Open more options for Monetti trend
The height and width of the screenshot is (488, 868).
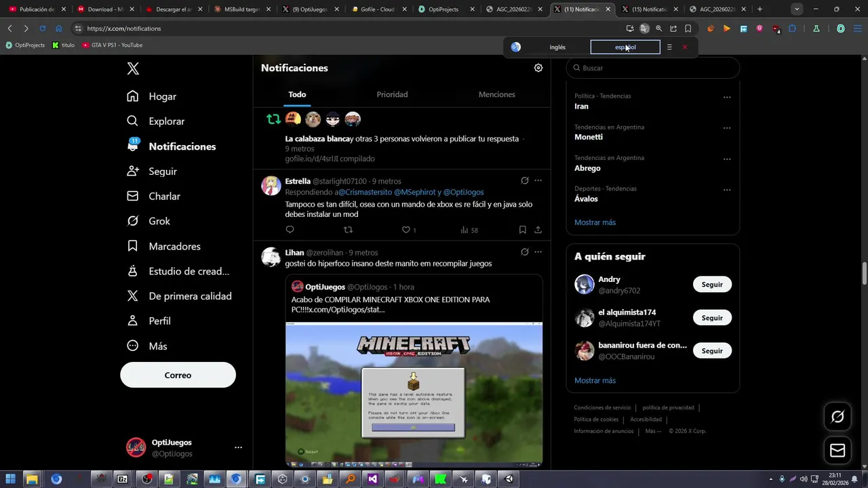[x=727, y=128]
